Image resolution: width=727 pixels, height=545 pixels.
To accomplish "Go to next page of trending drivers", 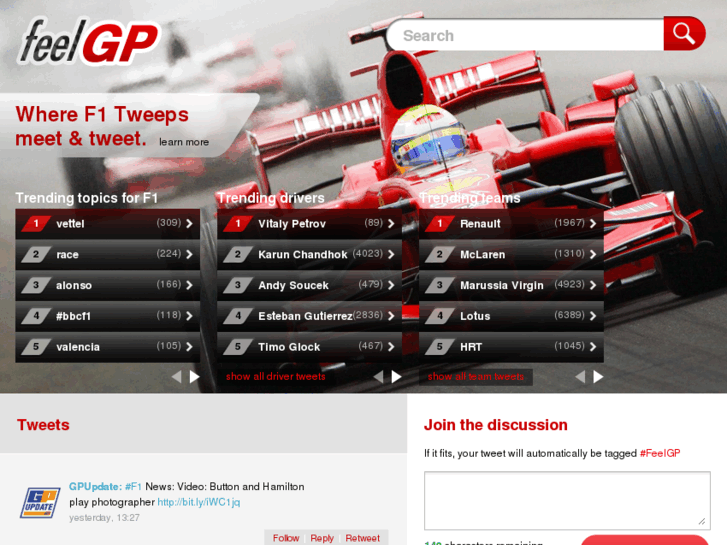I will 396,377.
